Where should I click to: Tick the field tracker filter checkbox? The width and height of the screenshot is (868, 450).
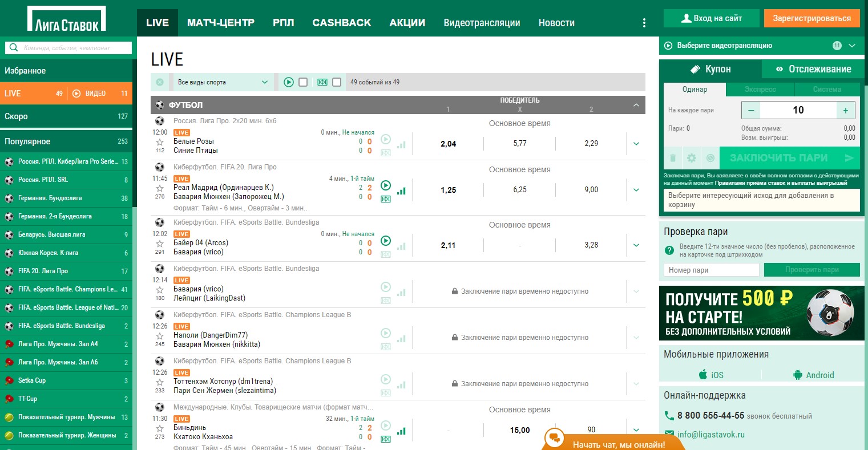pos(337,82)
